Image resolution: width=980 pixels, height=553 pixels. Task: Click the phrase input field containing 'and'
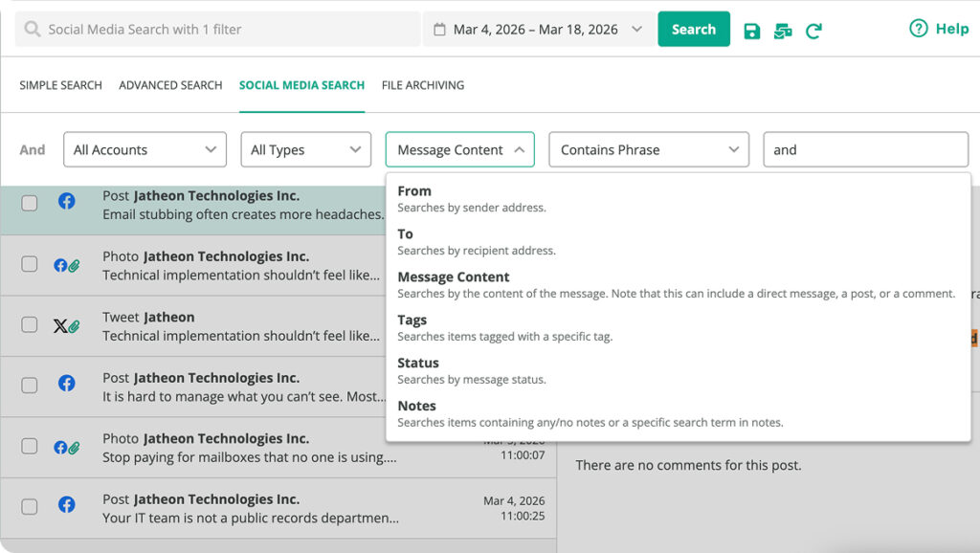[865, 149]
